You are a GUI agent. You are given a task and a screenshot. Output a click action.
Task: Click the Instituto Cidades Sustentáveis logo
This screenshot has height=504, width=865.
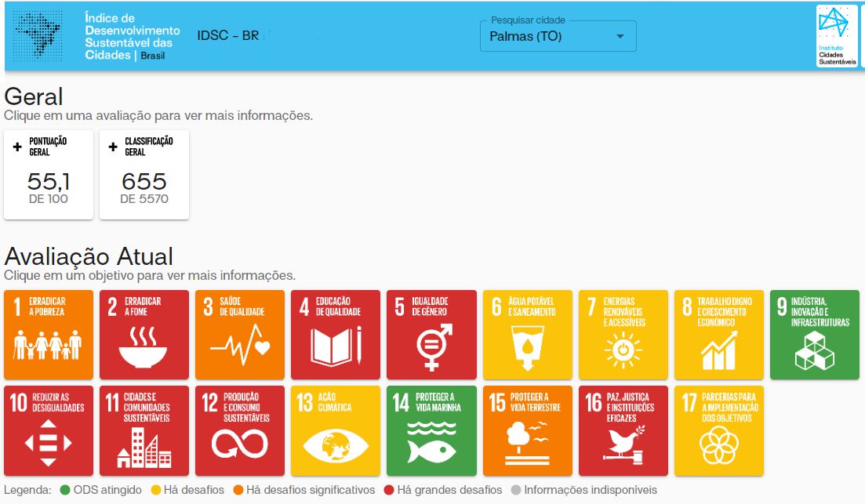click(x=837, y=36)
